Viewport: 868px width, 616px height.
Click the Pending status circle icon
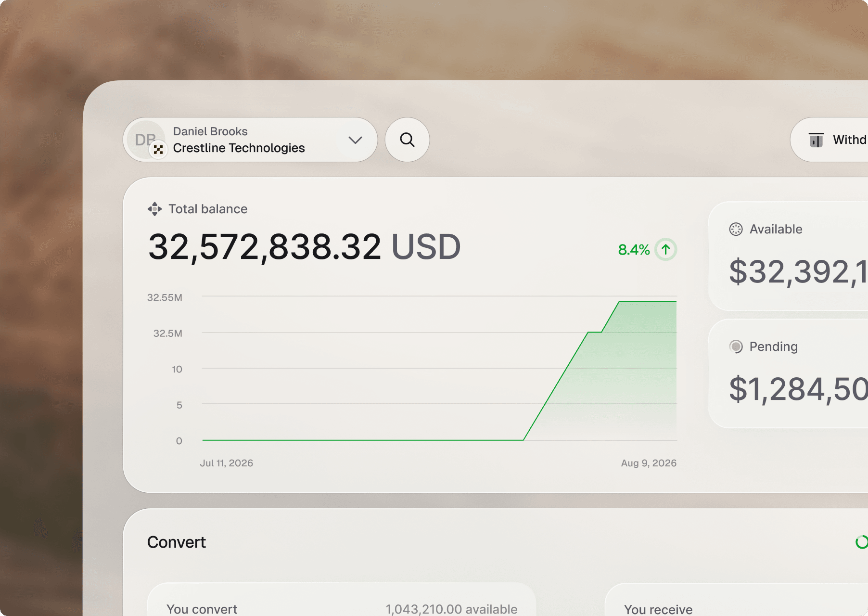tap(736, 346)
